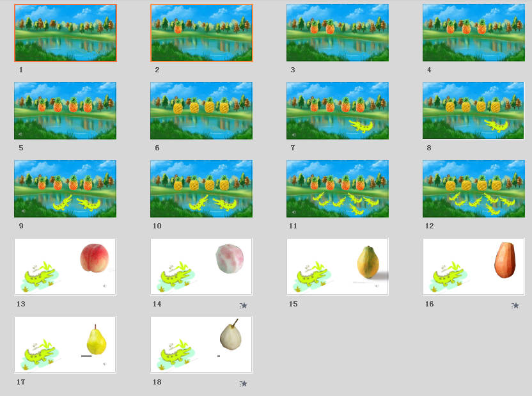Click the animation star icon under slide 18
The image size is (532, 396).
click(x=244, y=384)
